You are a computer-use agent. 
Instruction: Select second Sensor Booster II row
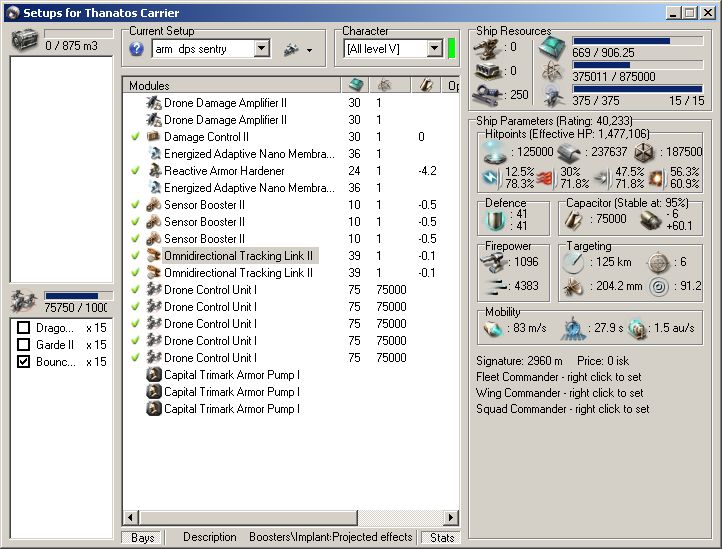tap(291, 222)
